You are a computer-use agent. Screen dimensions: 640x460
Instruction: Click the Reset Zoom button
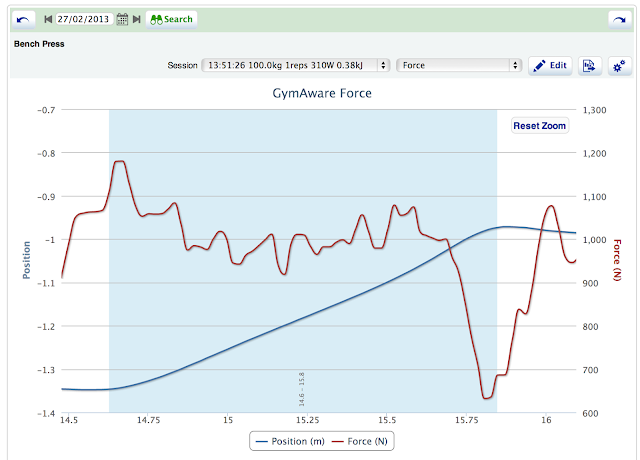[x=539, y=126]
